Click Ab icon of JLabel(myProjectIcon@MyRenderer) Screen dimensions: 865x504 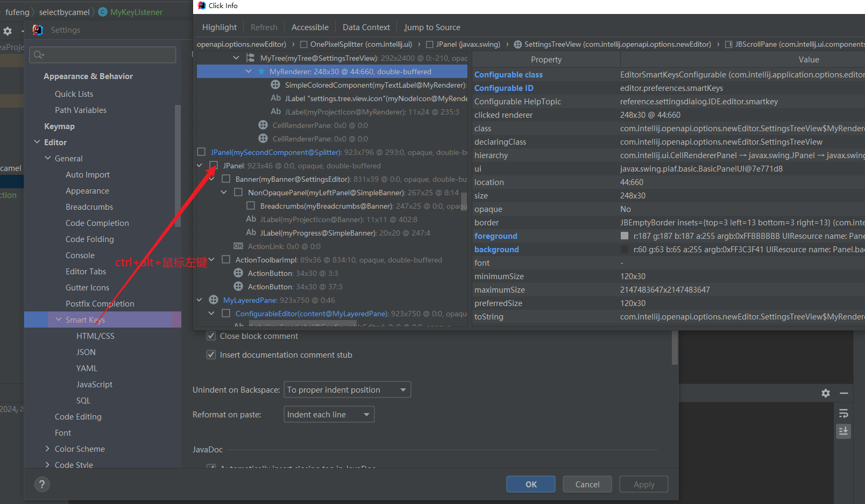[x=275, y=111]
